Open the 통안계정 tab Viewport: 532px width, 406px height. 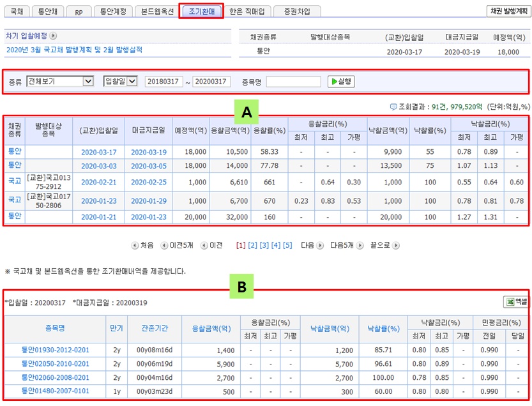tap(112, 11)
